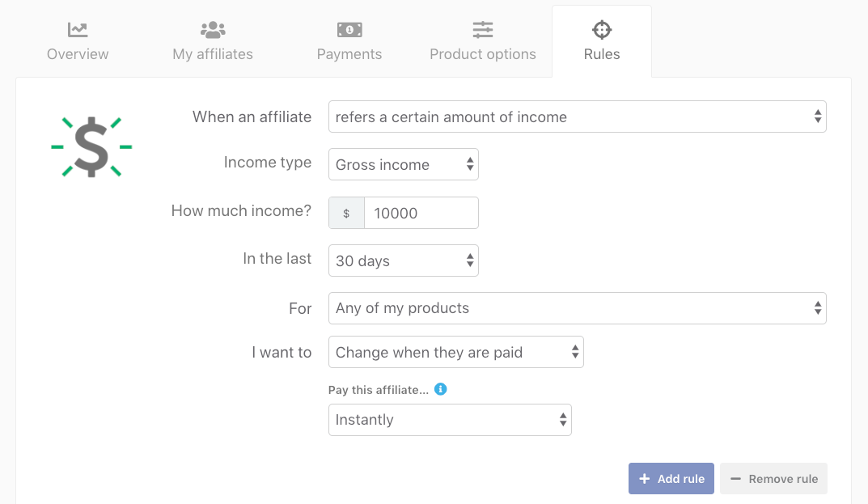Click the Remove rule button
Viewport: 868px width, 504px height.
(x=774, y=479)
